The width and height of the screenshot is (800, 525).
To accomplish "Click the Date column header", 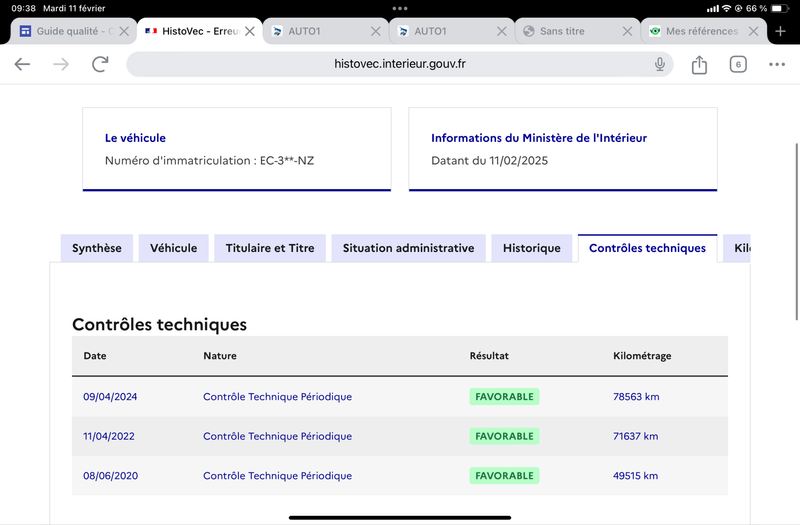I will point(95,356).
